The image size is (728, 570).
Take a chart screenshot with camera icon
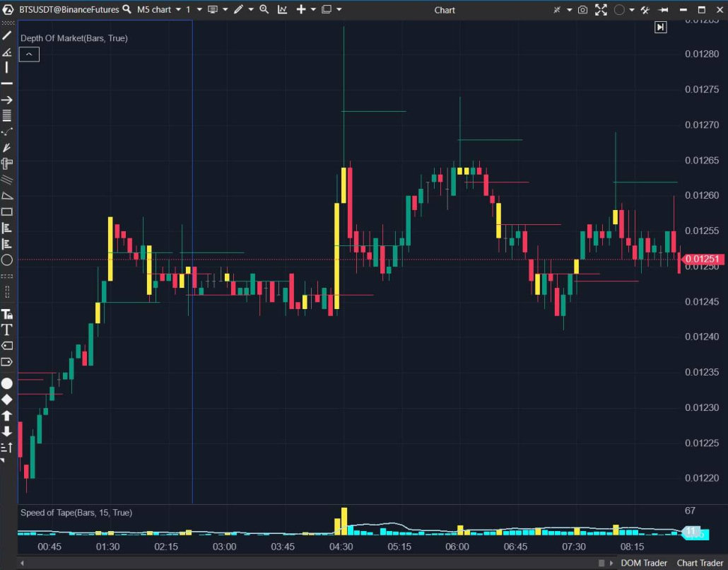point(582,10)
